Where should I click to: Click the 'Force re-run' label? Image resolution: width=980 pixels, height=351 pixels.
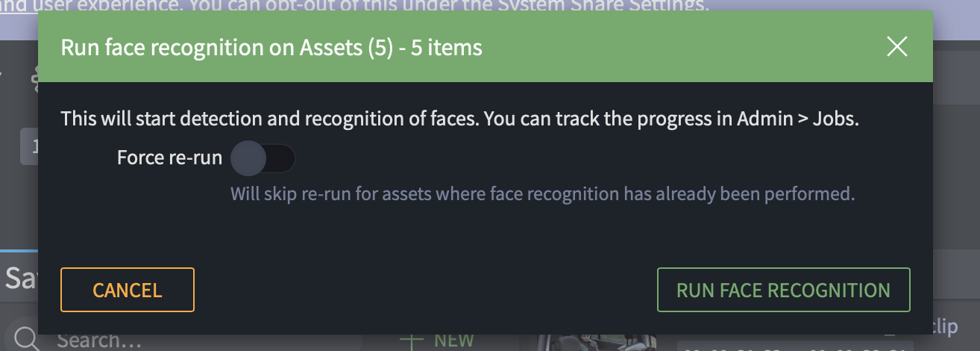[169, 158]
